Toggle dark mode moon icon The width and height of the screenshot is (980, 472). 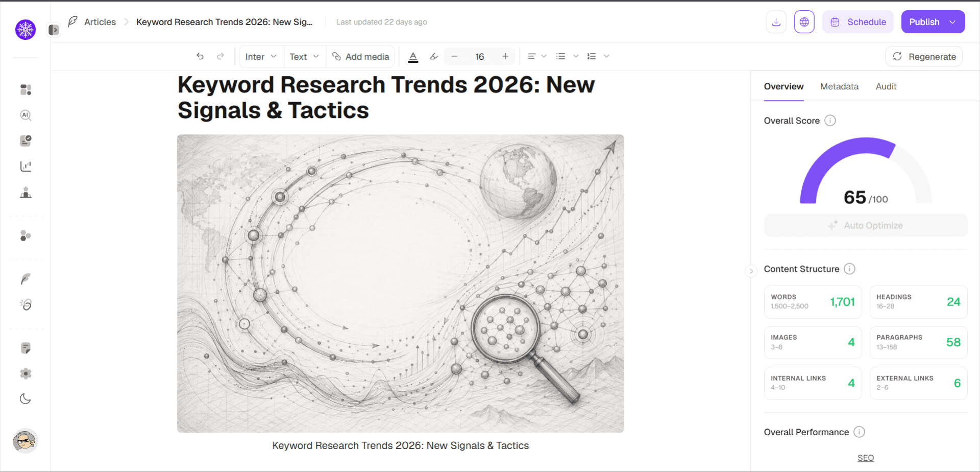click(26, 399)
